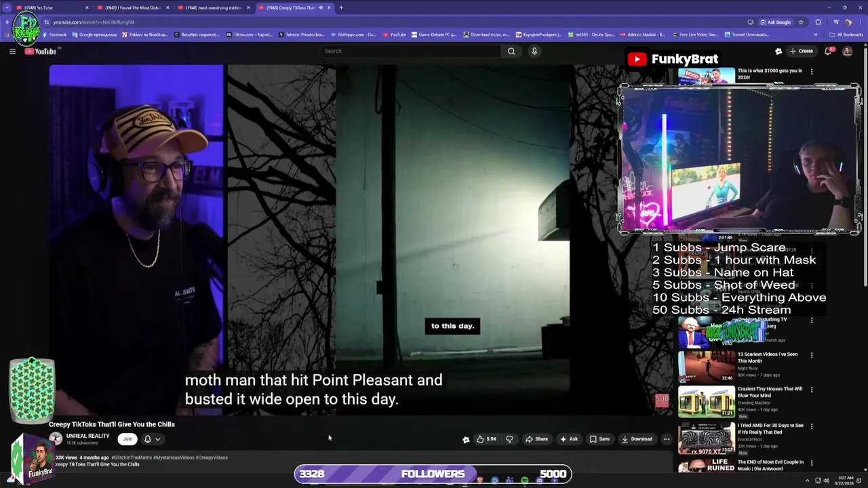The image size is (868, 488).
Task: Open the bet365 bookmark
Action: point(591,35)
